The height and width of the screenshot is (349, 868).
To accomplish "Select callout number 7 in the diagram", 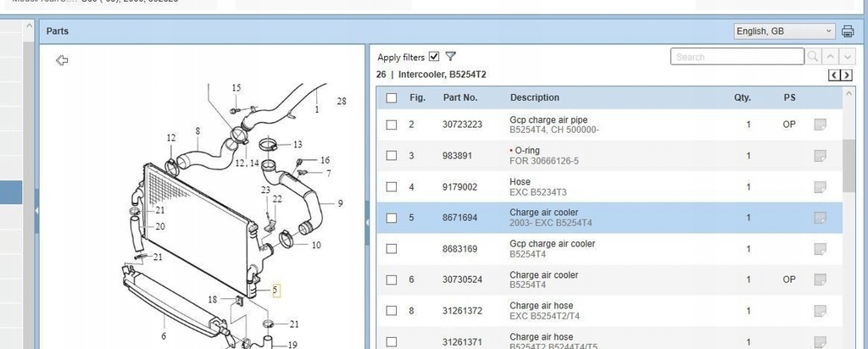I will (x=329, y=174).
